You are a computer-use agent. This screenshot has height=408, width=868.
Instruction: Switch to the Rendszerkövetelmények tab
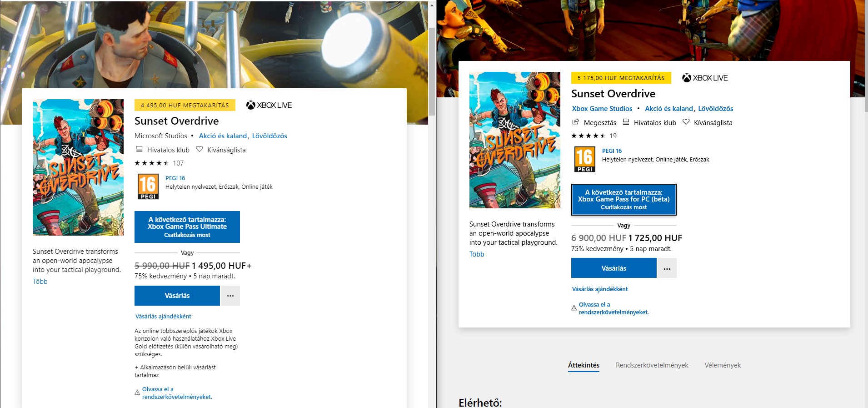(652, 365)
